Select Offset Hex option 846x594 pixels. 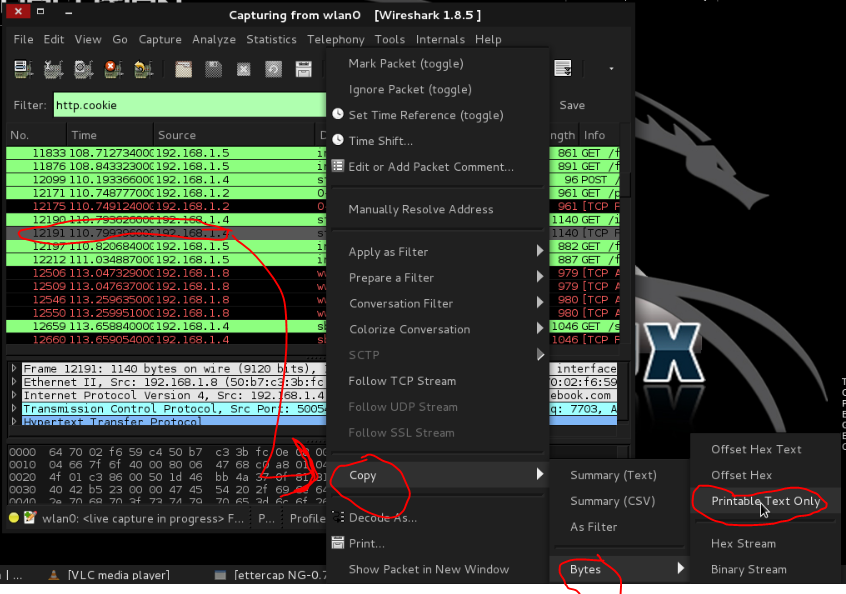point(741,475)
